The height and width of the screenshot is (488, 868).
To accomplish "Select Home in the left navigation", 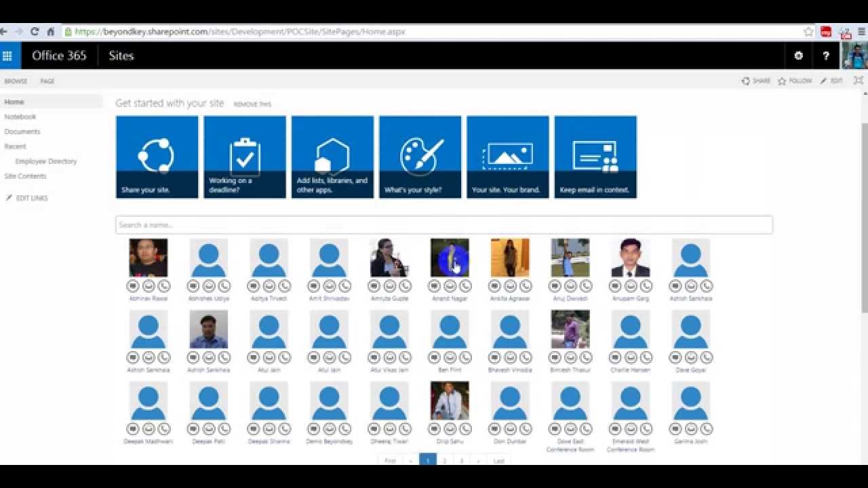I will point(14,102).
